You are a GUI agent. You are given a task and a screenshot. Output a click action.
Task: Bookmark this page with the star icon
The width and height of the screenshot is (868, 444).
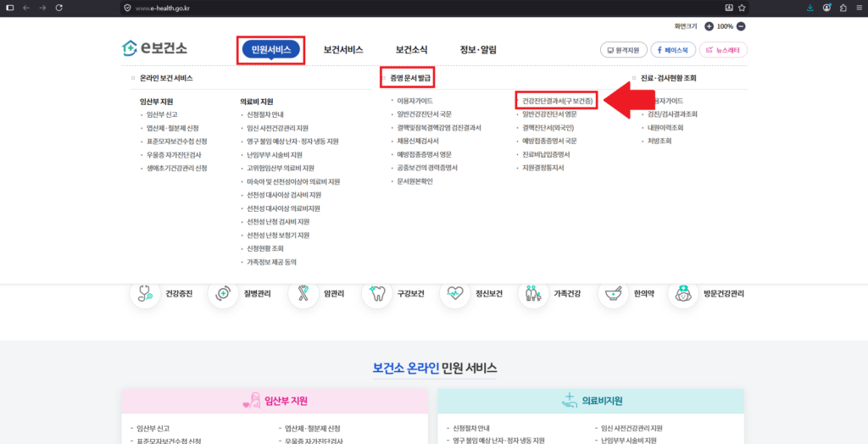point(742,8)
